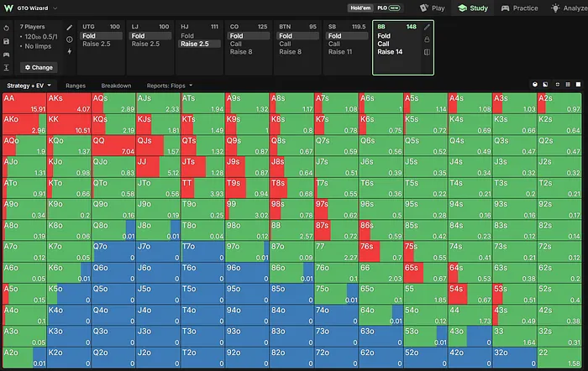This screenshot has height=371, width=588.
Task: Select the 72o hand cell in matrix
Action: pos(336,358)
